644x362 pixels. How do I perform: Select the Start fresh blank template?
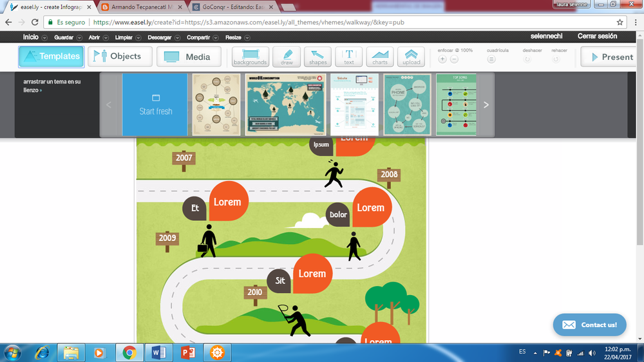point(155,104)
